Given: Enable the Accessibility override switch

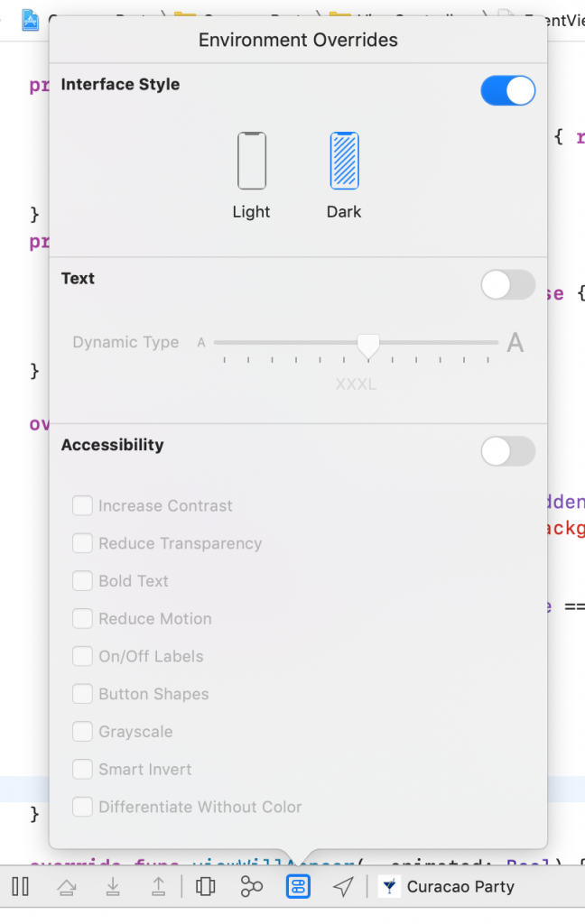Looking at the screenshot, I should point(508,451).
